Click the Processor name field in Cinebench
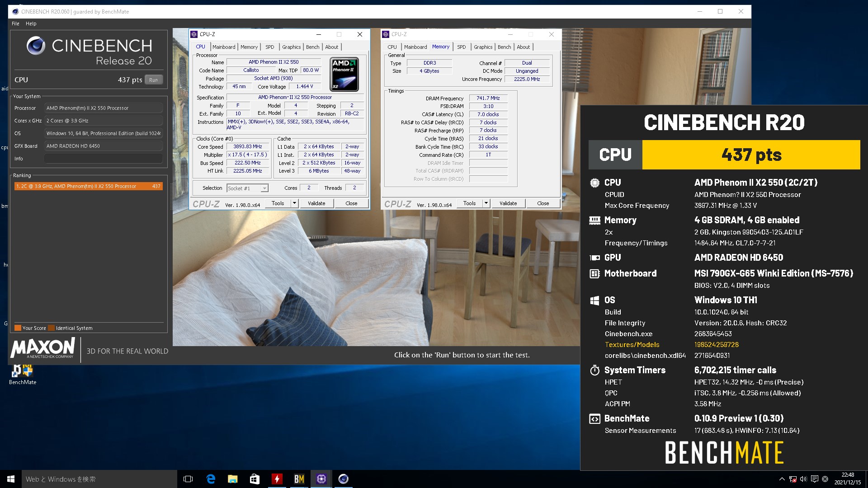The image size is (868, 488). click(x=104, y=108)
